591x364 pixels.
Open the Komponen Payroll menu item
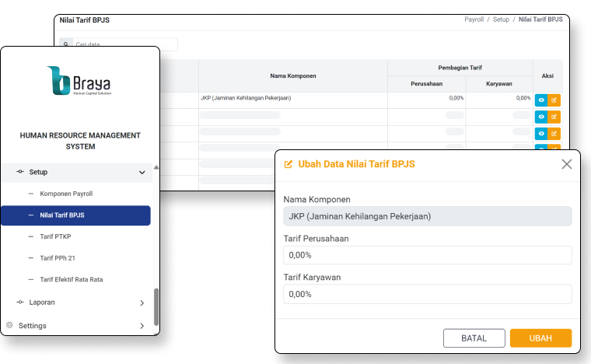[65, 193]
